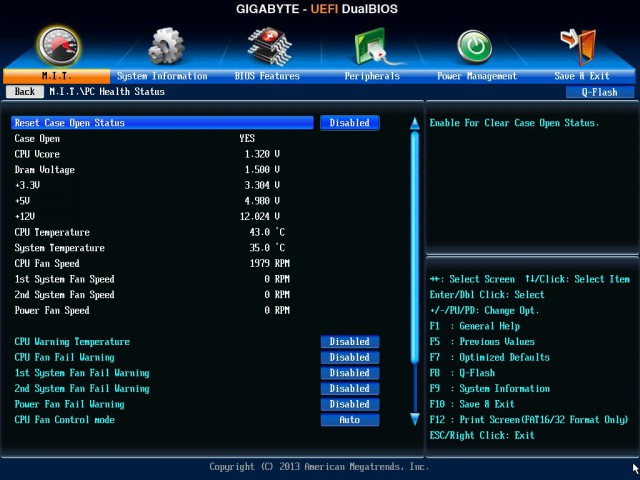Image resolution: width=640 pixels, height=480 pixels.
Task: Select the CPU Fan Fail Warning label
Action: click(64, 357)
